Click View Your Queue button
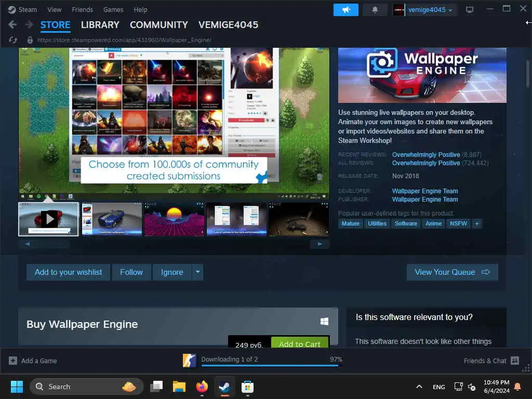This screenshot has height=399, width=532. click(453, 272)
